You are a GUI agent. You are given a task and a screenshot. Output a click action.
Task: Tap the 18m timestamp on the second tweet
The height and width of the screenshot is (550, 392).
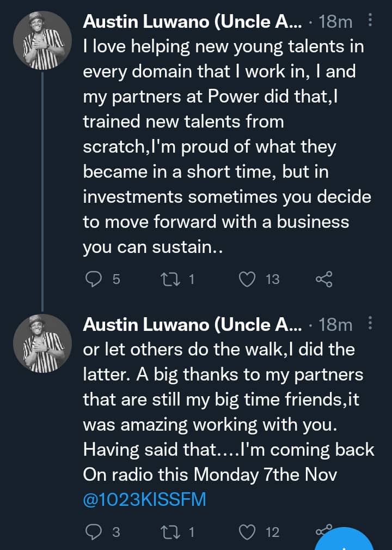335,325
